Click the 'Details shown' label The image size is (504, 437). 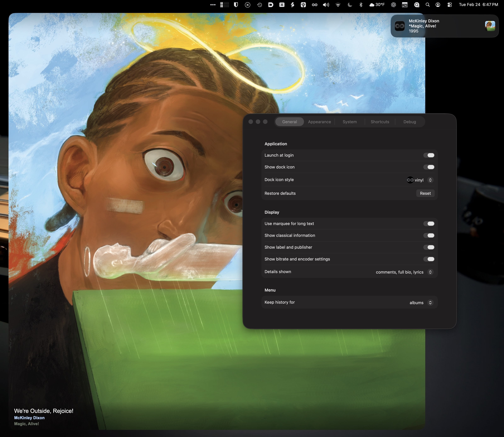[x=278, y=272]
